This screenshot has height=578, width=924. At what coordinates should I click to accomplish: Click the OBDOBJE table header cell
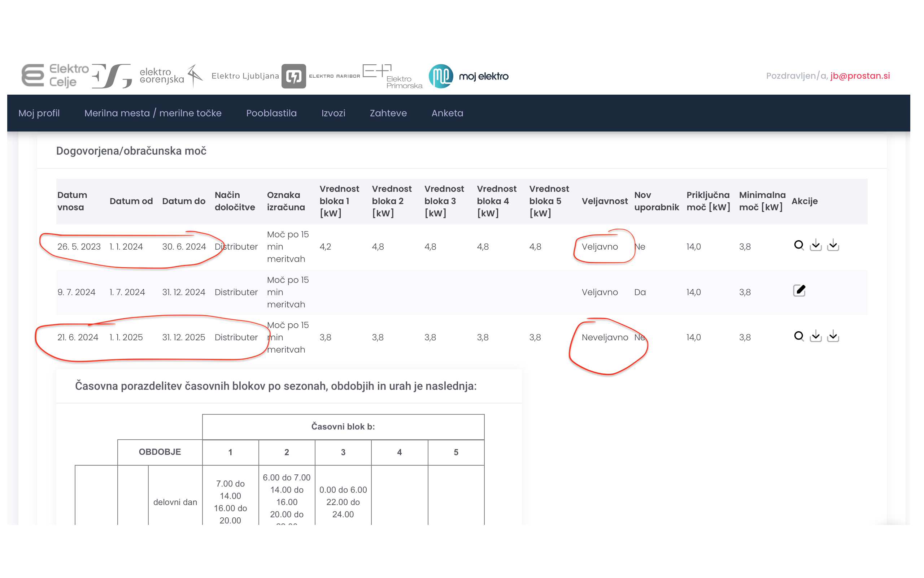(160, 452)
